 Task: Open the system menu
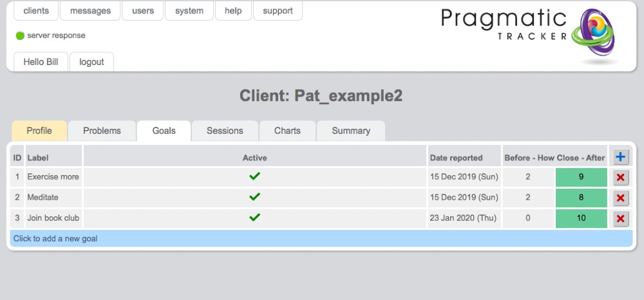(x=189, y=11)
